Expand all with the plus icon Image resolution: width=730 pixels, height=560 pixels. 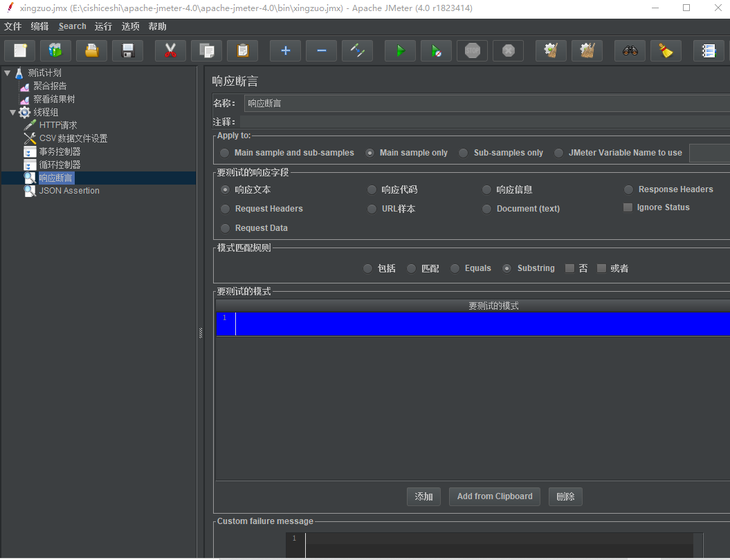click(285, 50)
